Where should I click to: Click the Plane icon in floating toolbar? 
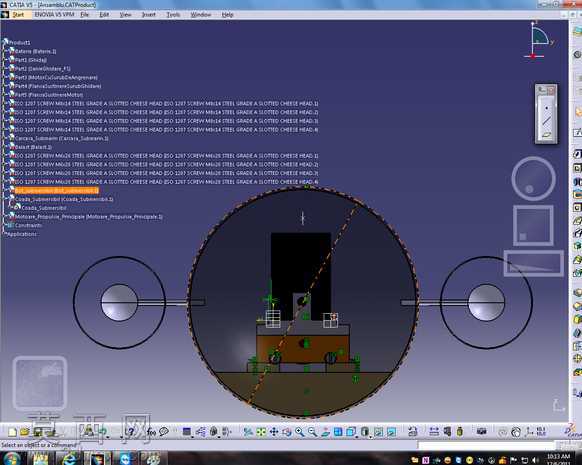click(x=546, y=135)
